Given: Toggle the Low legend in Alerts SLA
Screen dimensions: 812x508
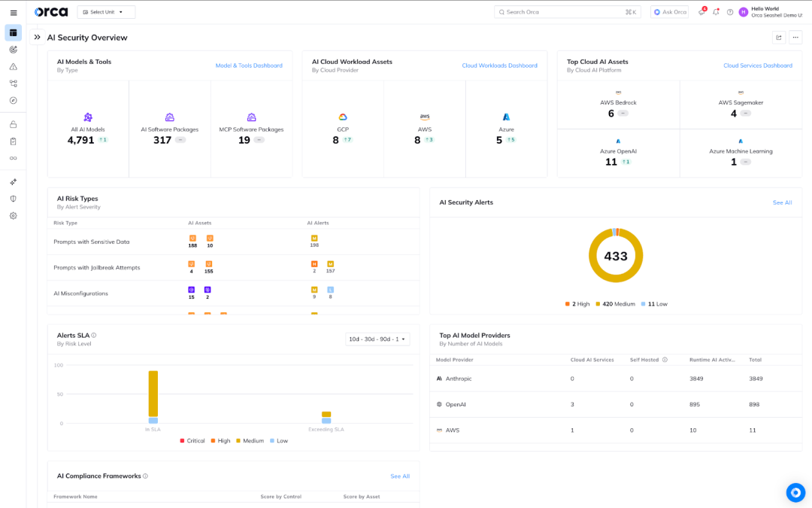Looking at the screenshot, I should (x=278, y=441).
